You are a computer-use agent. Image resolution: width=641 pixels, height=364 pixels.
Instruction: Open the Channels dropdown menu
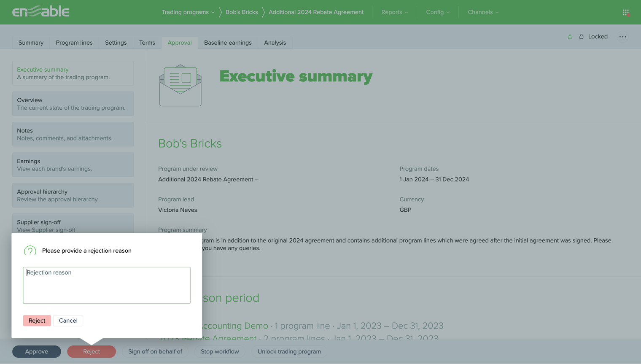[483, 12]
